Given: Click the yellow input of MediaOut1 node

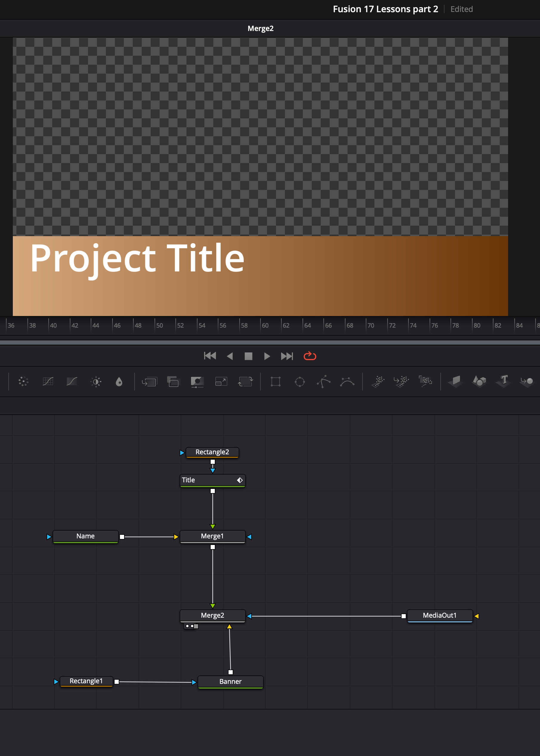Looking at the screenshot, I should (477, 616).
